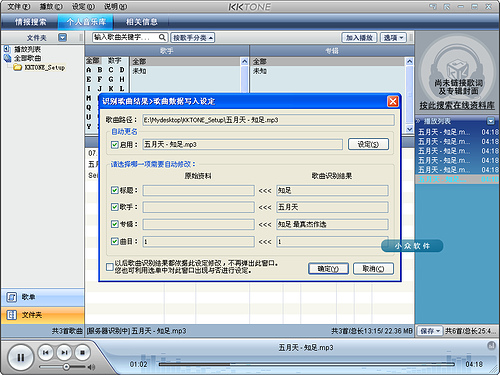
Task: Select the 数字 filter in the artist index
Action: (x=114, y=61)
